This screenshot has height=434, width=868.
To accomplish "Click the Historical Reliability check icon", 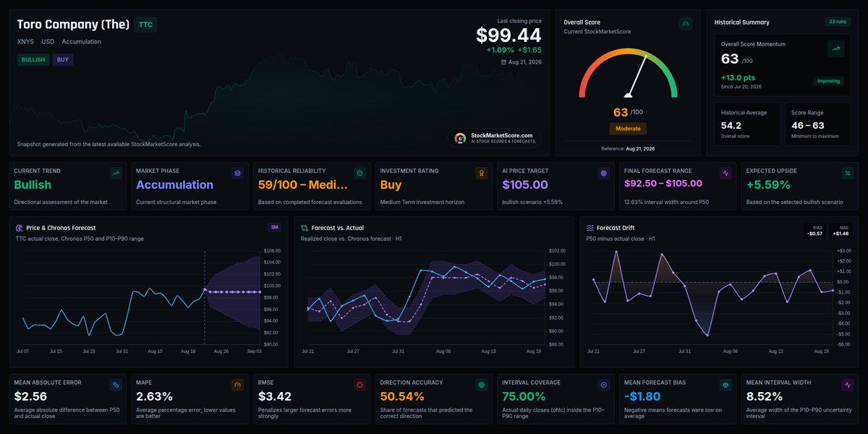I will (359, 174).
